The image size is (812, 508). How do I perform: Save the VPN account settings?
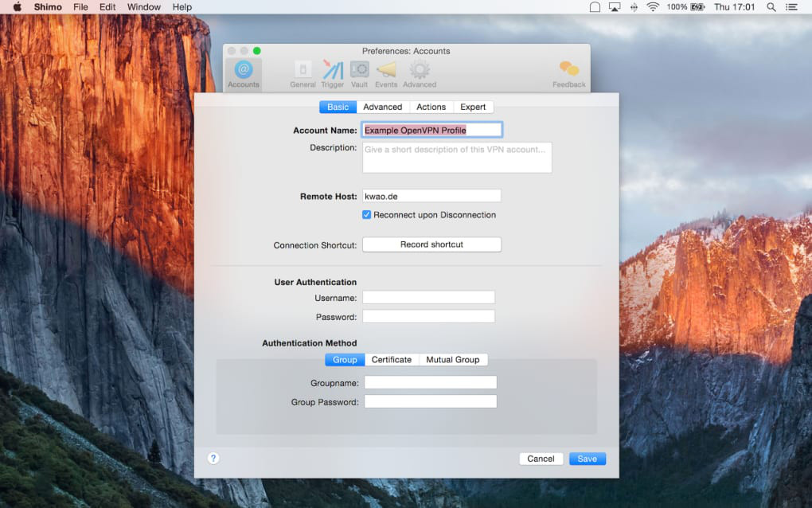coord(588,459)
